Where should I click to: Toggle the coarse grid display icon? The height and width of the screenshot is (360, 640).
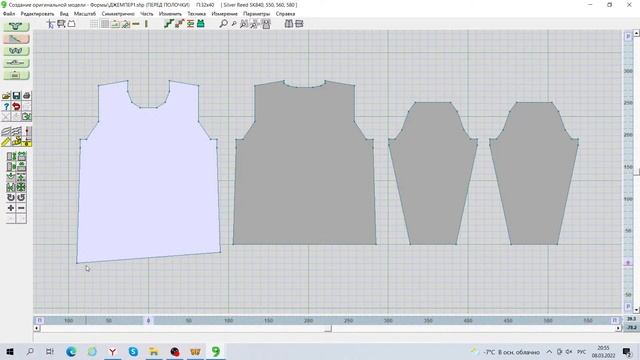click(x=105, y=24)
